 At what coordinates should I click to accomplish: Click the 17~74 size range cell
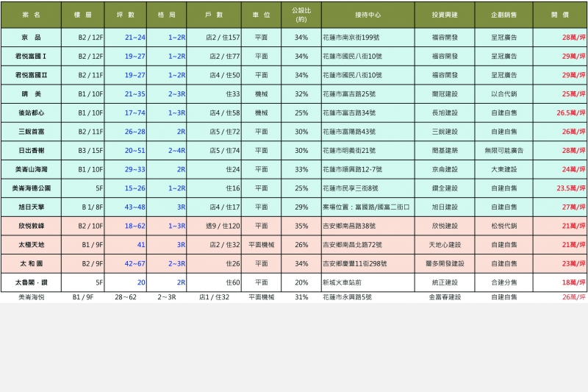click(x=125, y=113)
